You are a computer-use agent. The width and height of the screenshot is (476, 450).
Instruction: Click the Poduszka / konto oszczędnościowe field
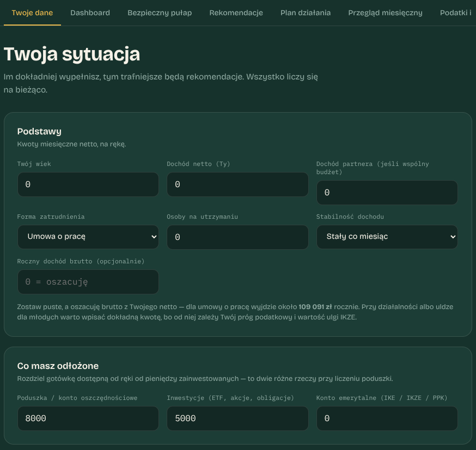[x=88, y=418]
